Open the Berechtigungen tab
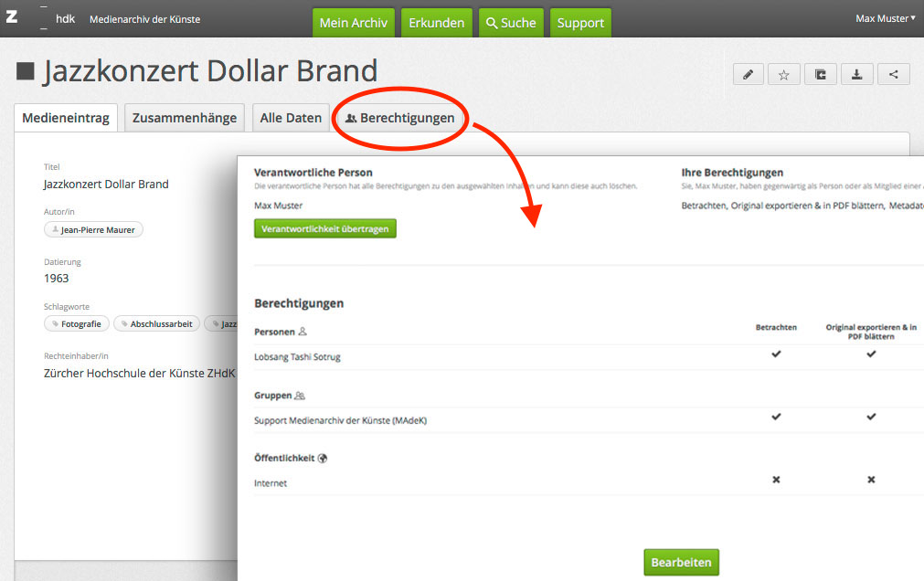 point(399,118)
